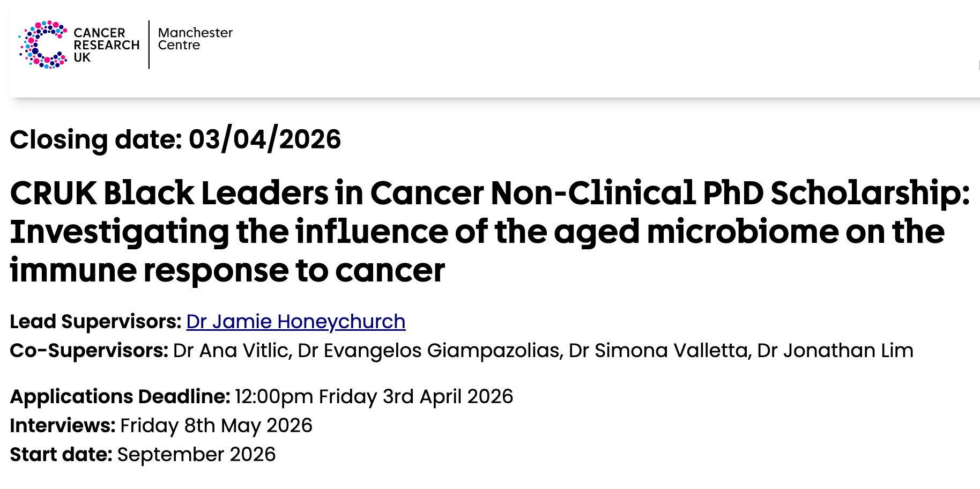The width and height of the screenshot is (980, 489).
Task: Click the 'September 2026' start date text
Action: 196,455
